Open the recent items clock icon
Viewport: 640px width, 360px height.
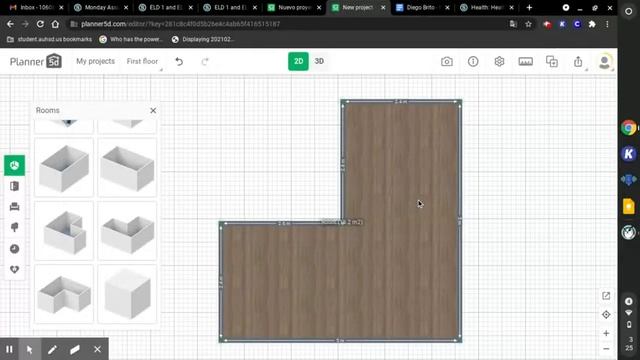pyautogui.click(x=14, y=249)
